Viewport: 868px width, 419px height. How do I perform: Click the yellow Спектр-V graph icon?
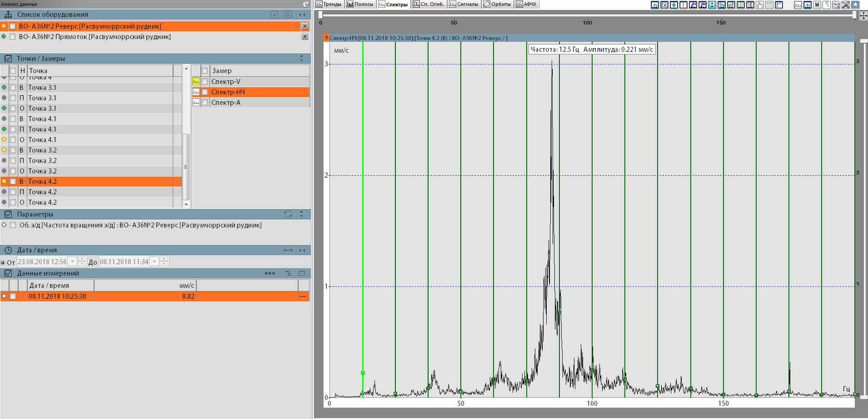[x=196, y=81]
